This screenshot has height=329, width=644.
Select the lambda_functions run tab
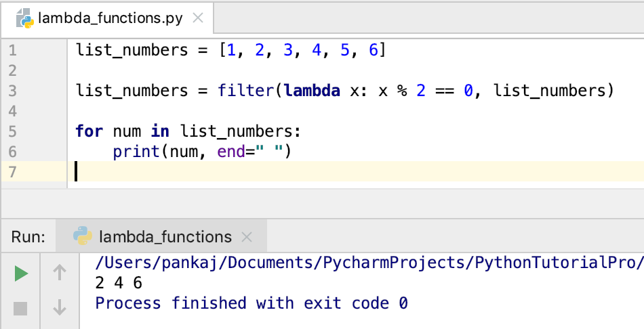(x=161, y=237)
